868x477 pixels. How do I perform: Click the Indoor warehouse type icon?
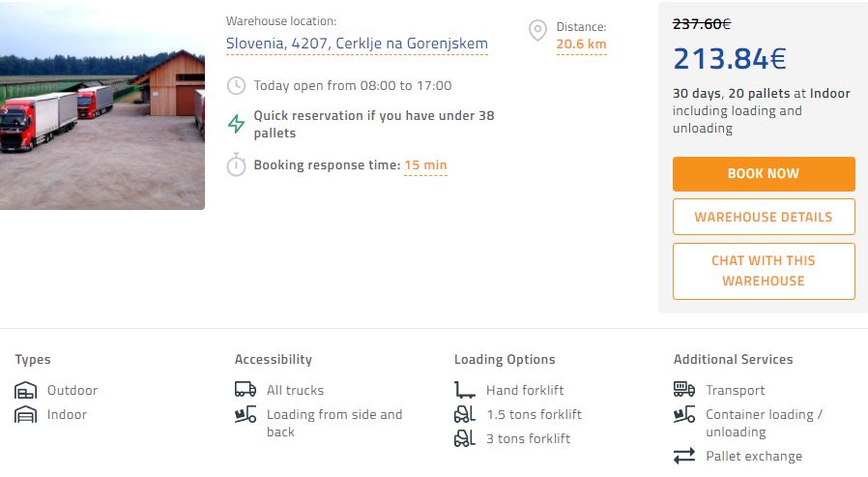point(26,415)
